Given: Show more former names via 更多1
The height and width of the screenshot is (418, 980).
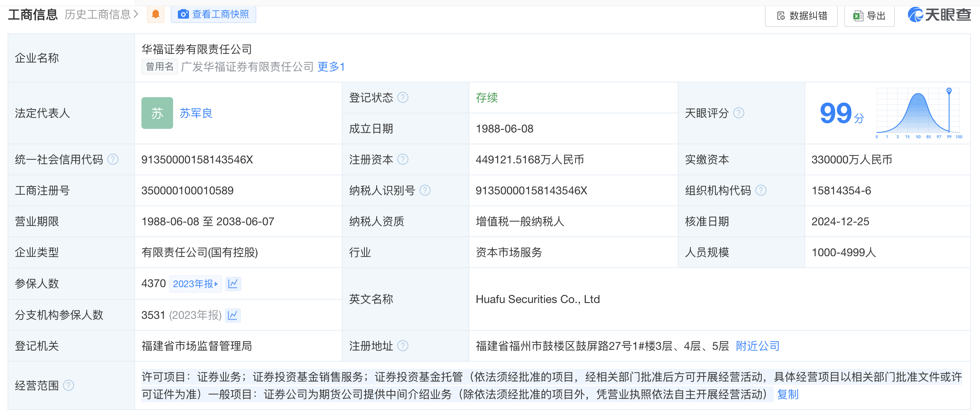Looking at the screenshot, I should pos(331,67).
